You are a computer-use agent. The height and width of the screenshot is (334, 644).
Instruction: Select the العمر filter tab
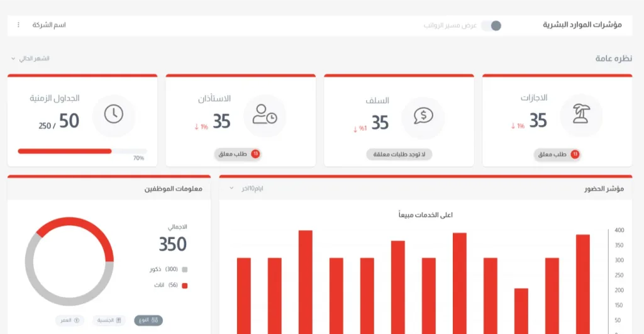pos(70,320)
